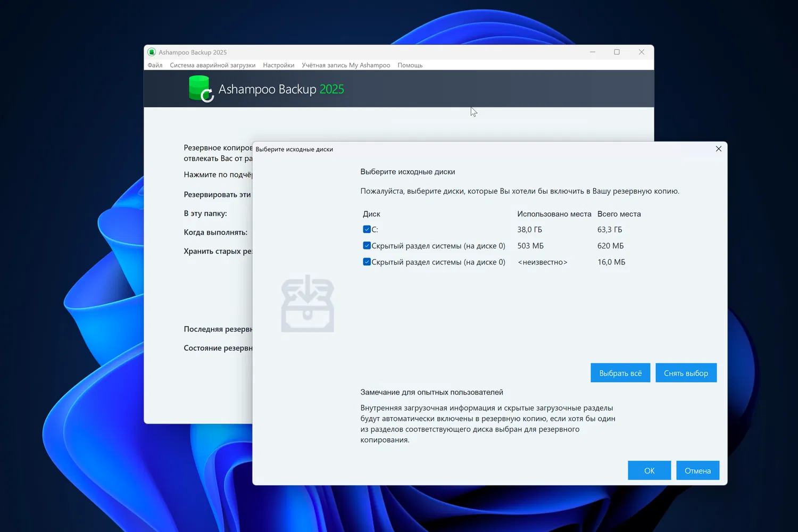The image size is (798, 532).
Task: Click the Выберите исходные диски heading text
Action: (408, 172)
